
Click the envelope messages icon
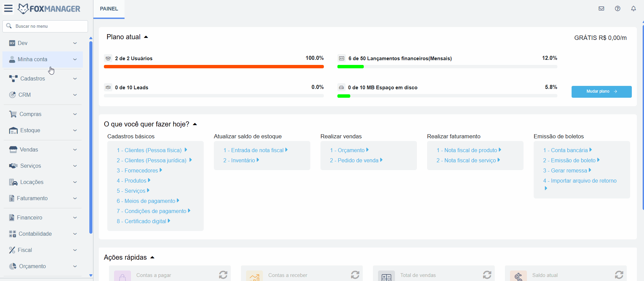[x=601, y=9]
